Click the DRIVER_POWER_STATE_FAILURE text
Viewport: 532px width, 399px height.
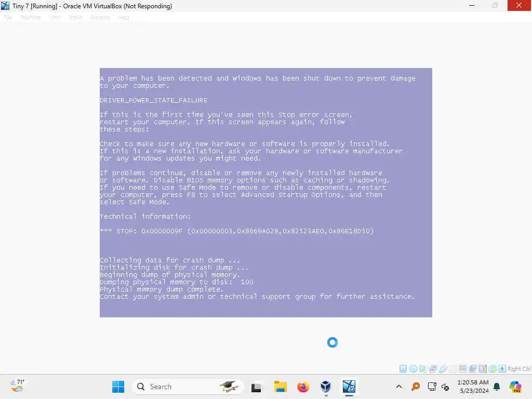(x=153, y=100)
